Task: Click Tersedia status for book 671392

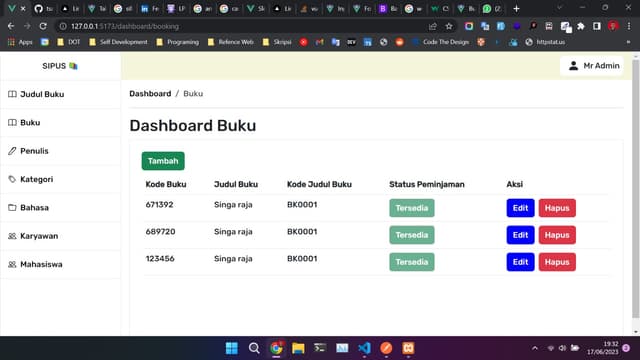Action: [411, 208]
